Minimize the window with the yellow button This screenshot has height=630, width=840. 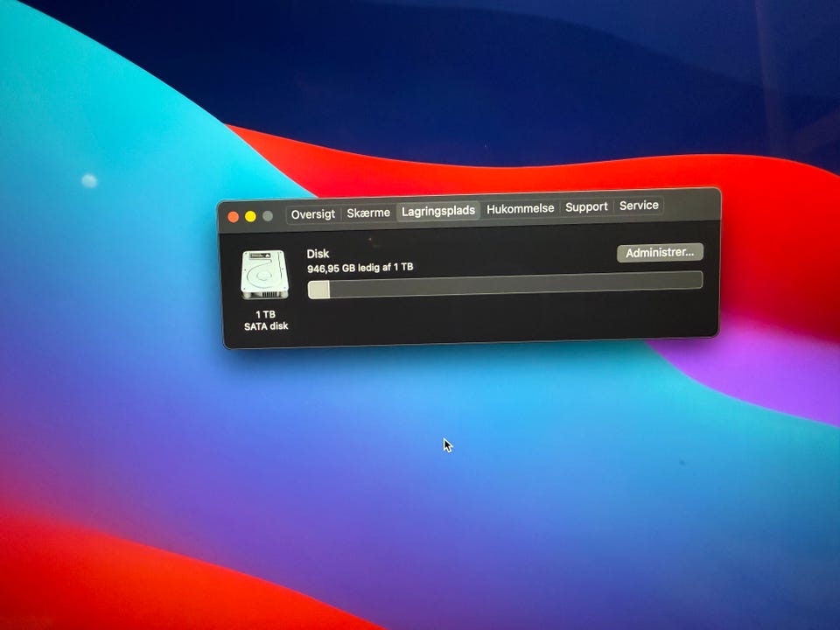(x=250, y=216)
